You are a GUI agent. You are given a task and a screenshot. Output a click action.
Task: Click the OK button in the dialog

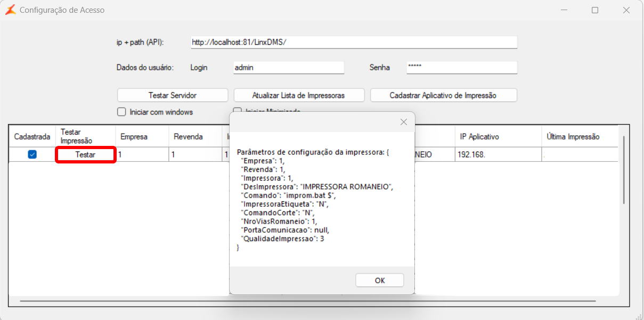click(x=379, y=281)
